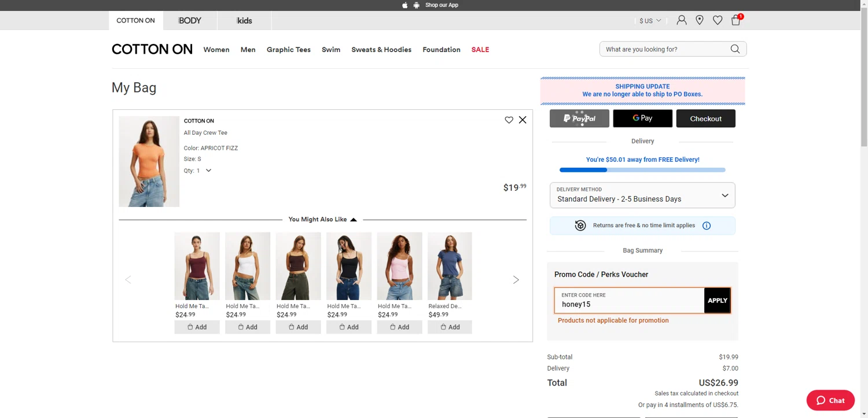Click the US$26.99 total amount
The width and height of the screenshot is (868, 418).
click(x=718, y=383)
